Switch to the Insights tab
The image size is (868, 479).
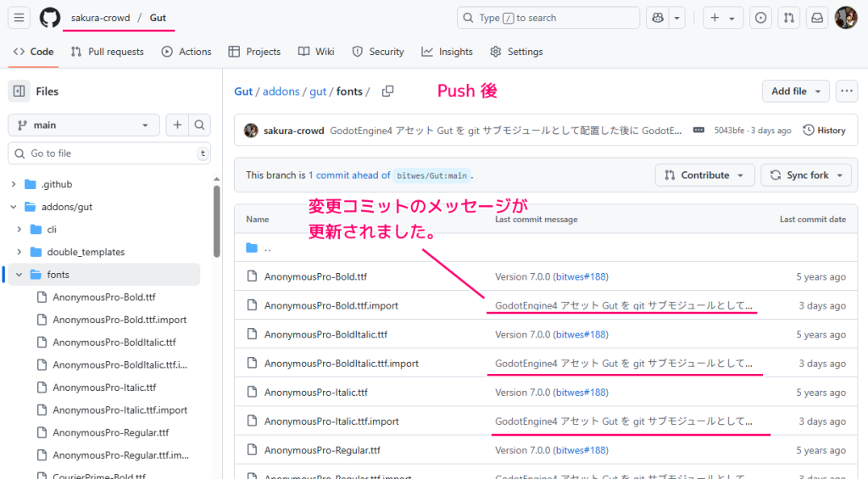pyautogui.click(x=447, y=52)
